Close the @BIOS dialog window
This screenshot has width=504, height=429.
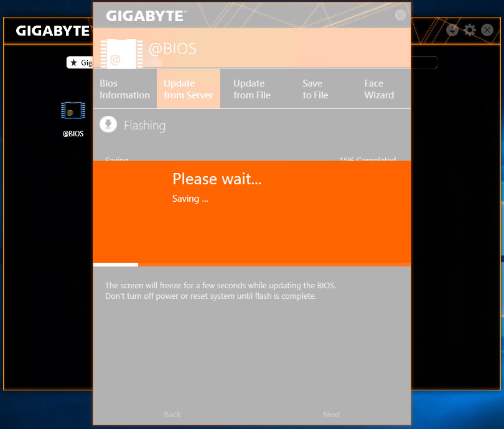(400, 15)
